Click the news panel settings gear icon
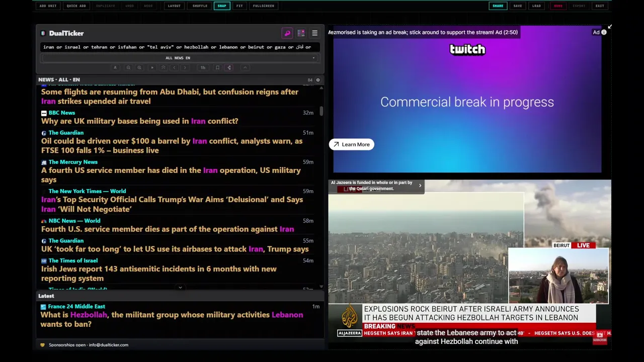This screenshot has height=362, width=644. tap(317, 80)
